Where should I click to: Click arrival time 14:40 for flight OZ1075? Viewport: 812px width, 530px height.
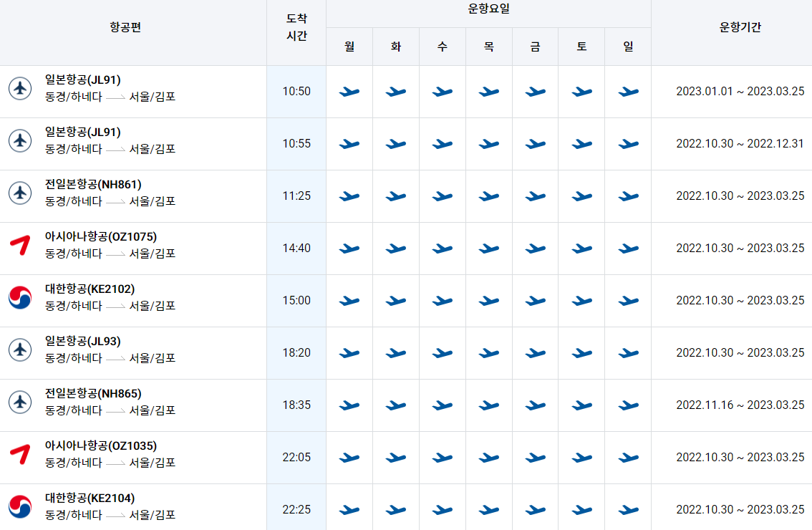(296, 249)
